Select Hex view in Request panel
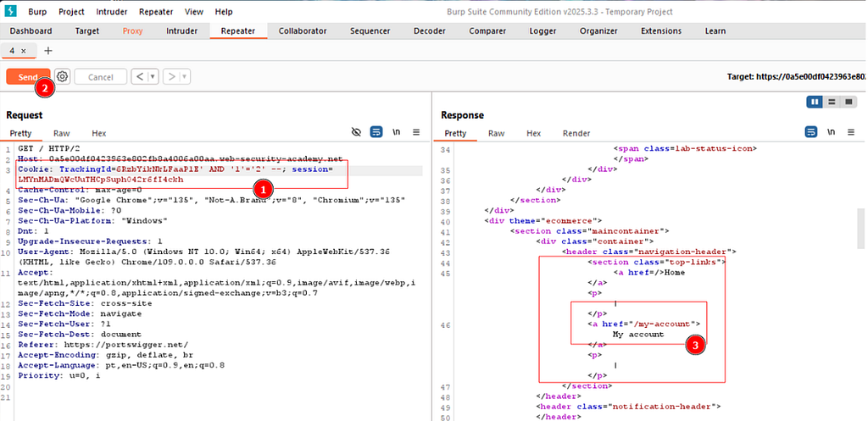 click(99, 133)
